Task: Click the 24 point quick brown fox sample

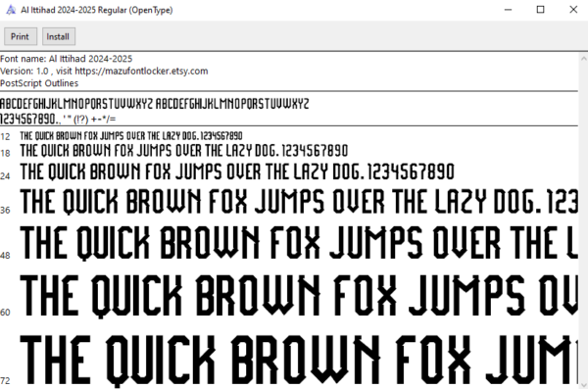Action: [237, 171]
